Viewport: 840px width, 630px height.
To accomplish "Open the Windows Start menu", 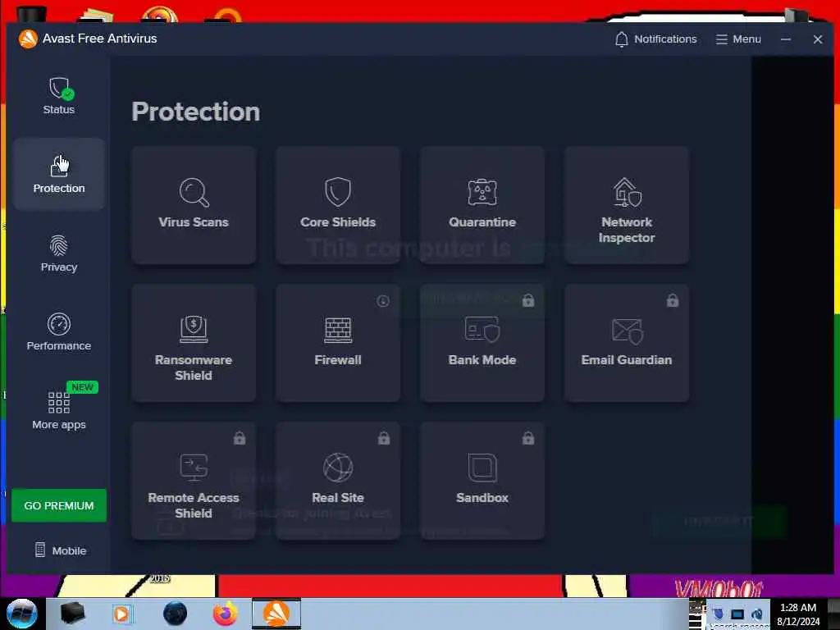I will click(x=21, y=614).
